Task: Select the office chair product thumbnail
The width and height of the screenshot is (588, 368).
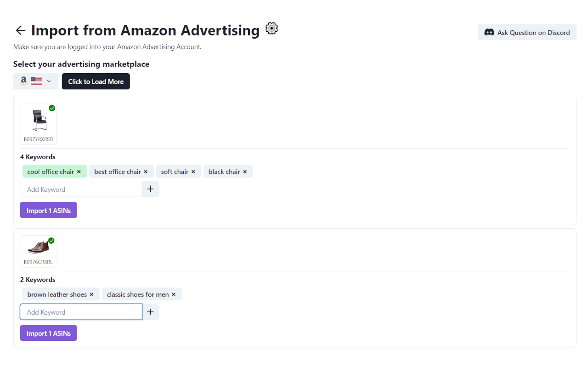Action: pyautogui.click(x=38, y=121)
